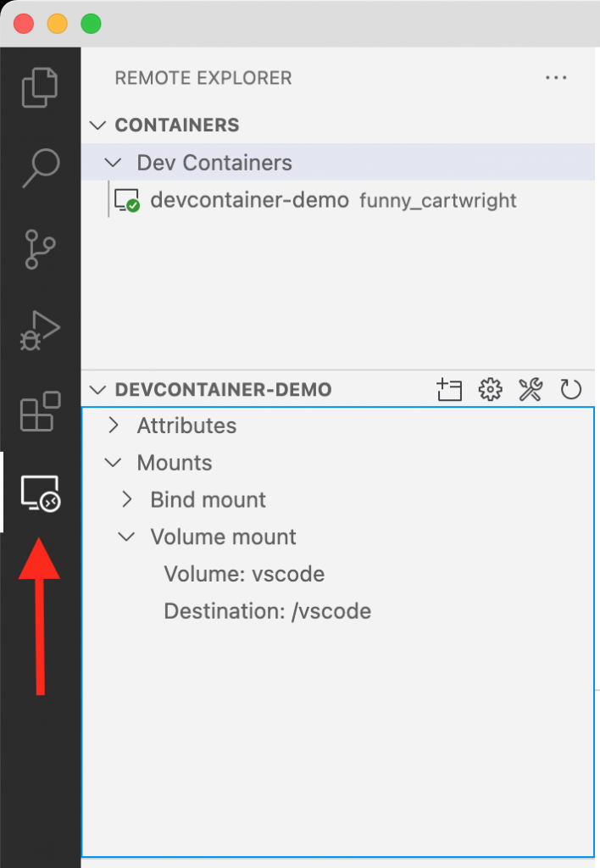
Task: Click the new dev container icon
Action: 449,390
